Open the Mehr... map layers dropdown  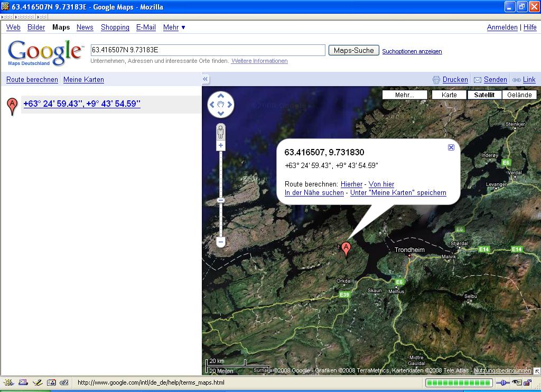[x=405, y=95]
